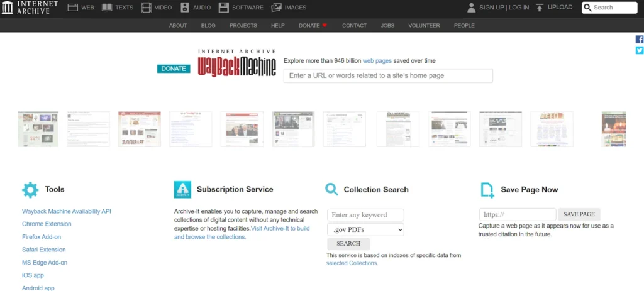Viewport: 644px width, 291px height.
Task: Select the Volunteer navigation item
Action: 424,25
